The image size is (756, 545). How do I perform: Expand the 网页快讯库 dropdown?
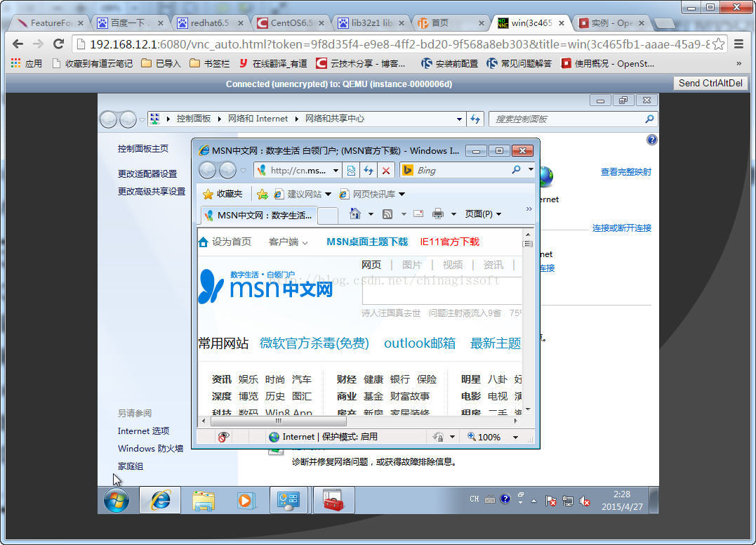click(402, 195)
